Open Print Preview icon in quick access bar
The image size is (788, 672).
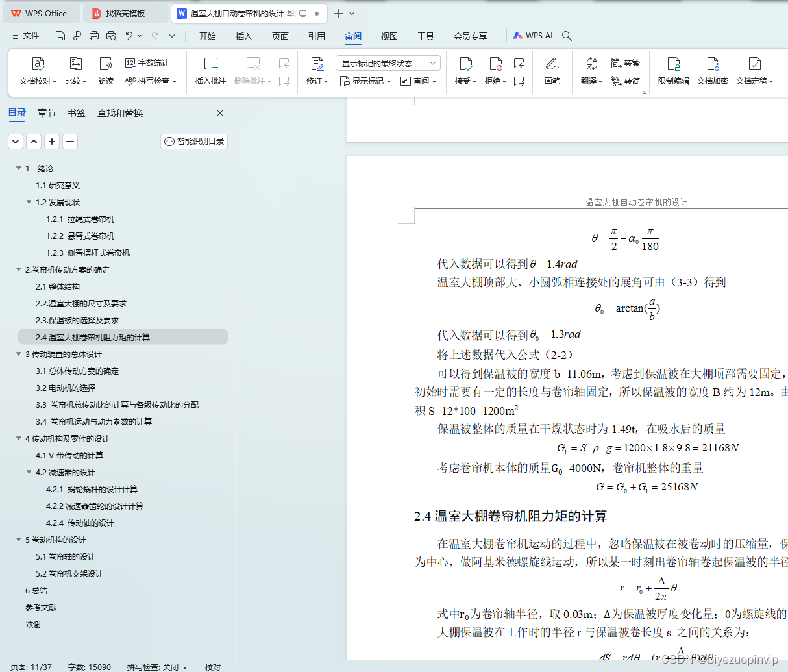pos(111,36)
